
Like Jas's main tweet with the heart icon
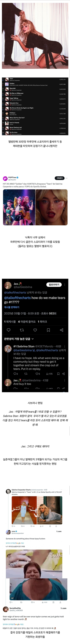coord(35,330)
